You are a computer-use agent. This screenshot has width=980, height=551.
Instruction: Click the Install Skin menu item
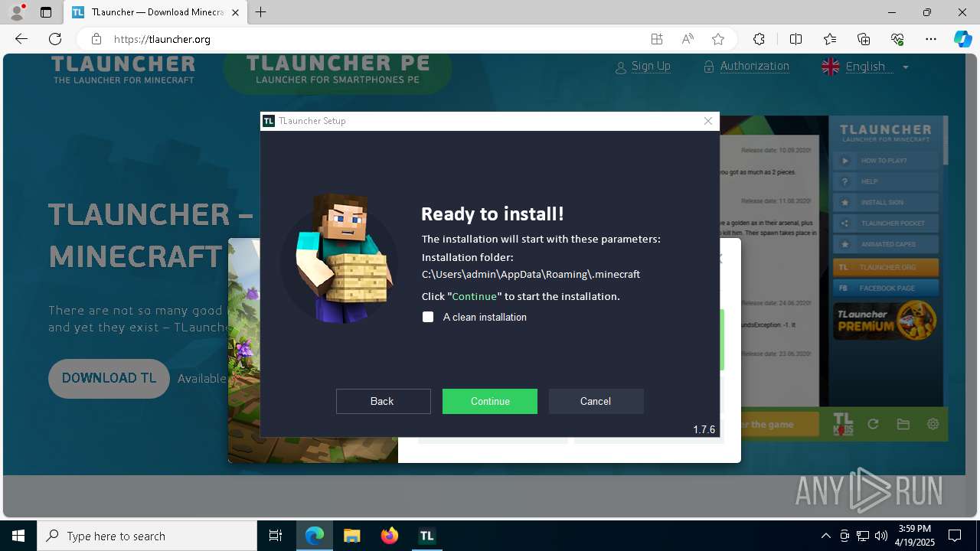[x=885, y=203]
